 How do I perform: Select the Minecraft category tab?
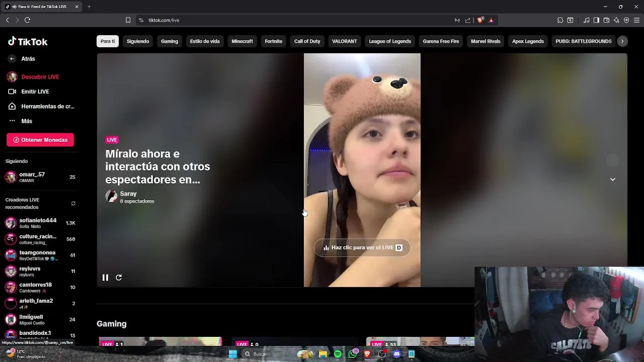[242, 41]
